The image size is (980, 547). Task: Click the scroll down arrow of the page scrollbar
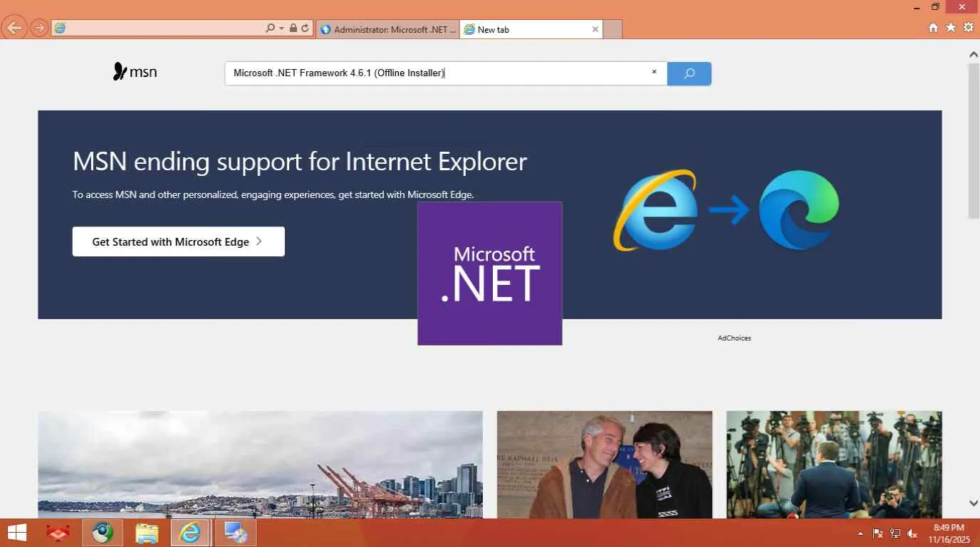tap(974, 503)
